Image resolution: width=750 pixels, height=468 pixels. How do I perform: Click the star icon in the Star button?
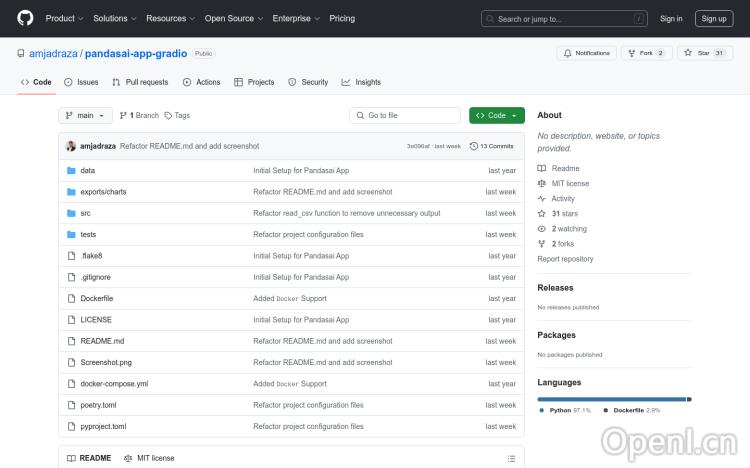click(688, 53)
